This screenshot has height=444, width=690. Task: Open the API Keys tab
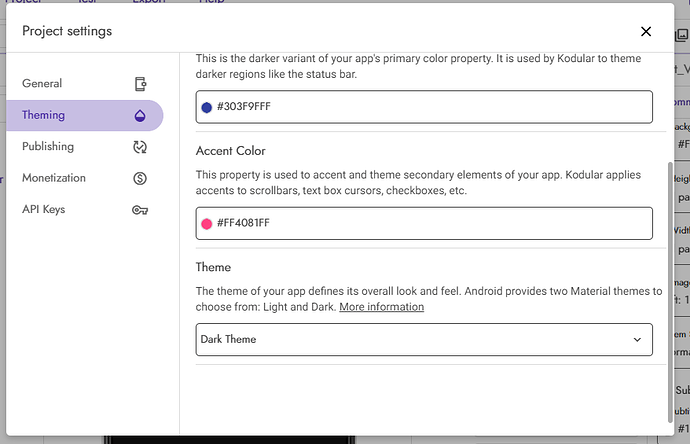tap(44, 210)
